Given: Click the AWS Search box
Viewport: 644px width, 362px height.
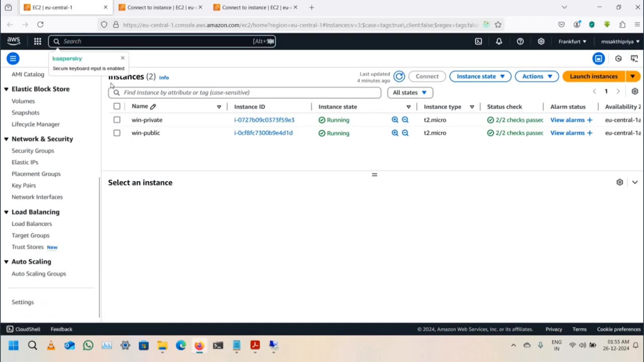Looking at the screenshot, I should (162, 41).
